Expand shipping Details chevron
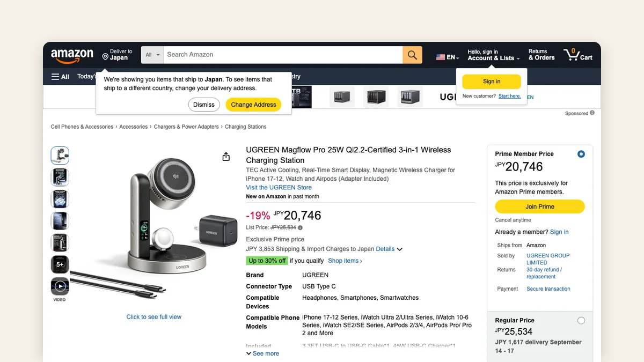 399,249
